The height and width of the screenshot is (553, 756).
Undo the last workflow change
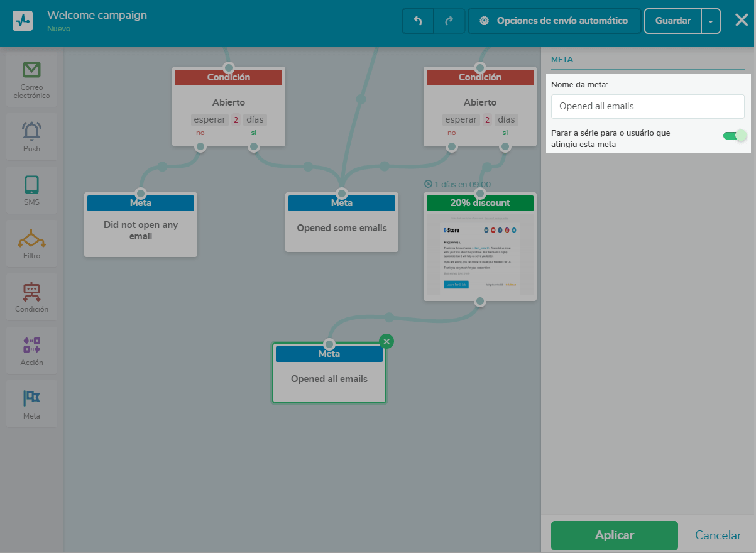pos(418,21)
